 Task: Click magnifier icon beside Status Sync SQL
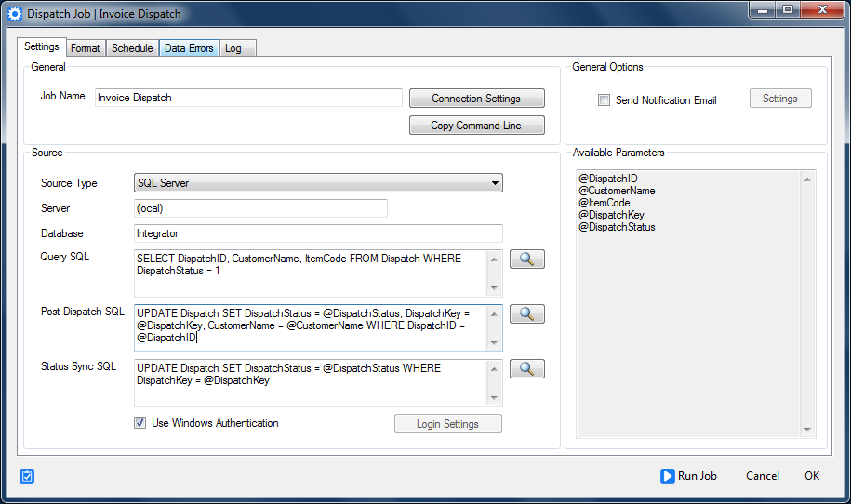tap(526, 369)
